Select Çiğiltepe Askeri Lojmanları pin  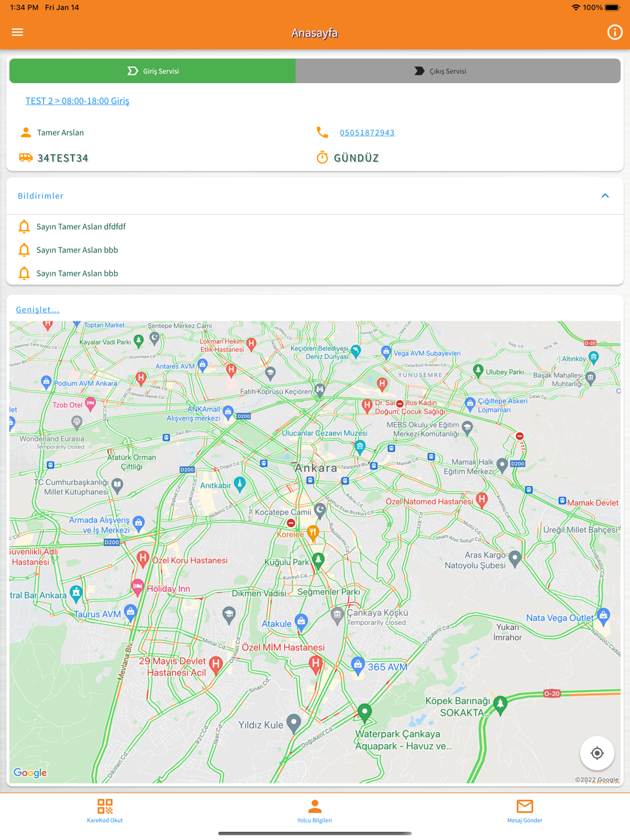(469, 403)
